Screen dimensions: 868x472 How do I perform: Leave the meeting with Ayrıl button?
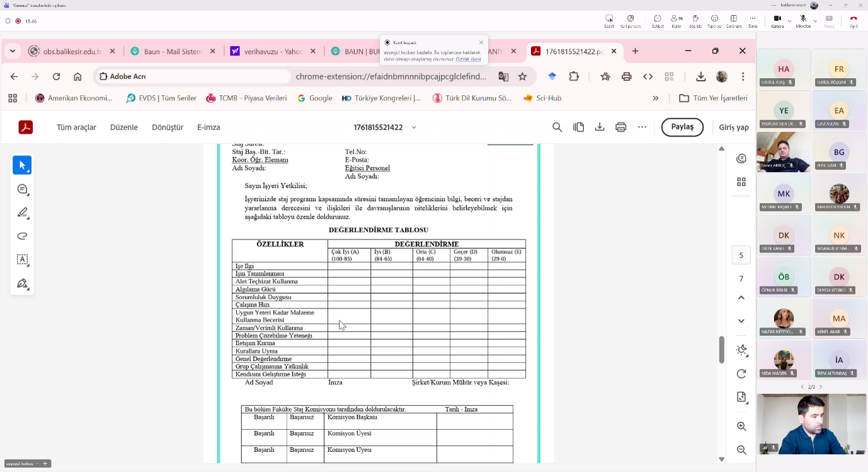click(854, 21)
